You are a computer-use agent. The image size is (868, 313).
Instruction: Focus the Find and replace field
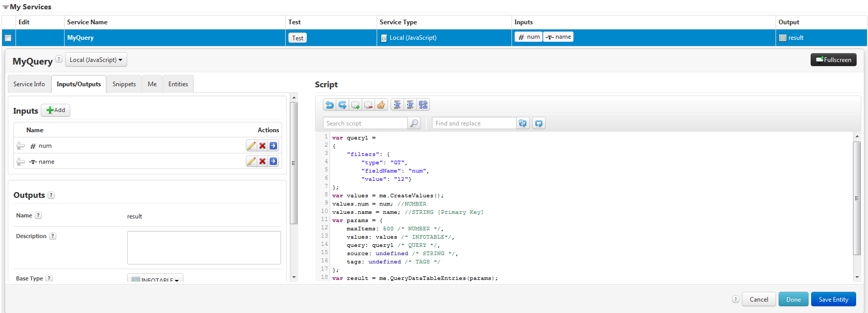474,123
